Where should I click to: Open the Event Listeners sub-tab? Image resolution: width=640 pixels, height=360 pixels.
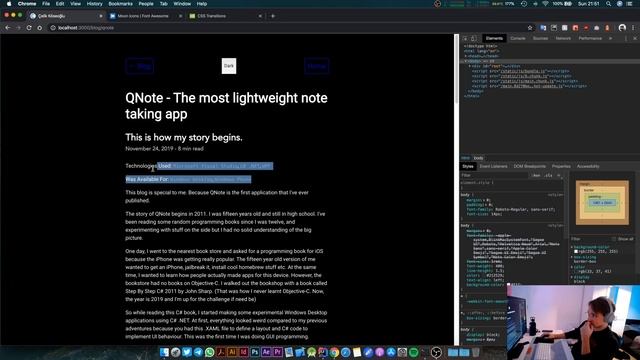pyautogui.click(x=493, y=166)
